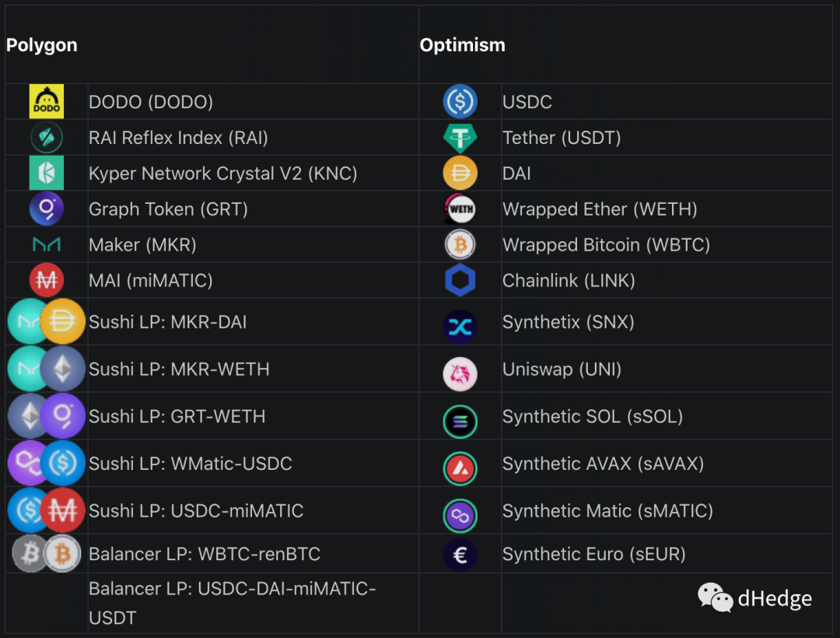Click the green Kyber Network Crystal icon
840x638 pixels.
(x=47, y=173)
